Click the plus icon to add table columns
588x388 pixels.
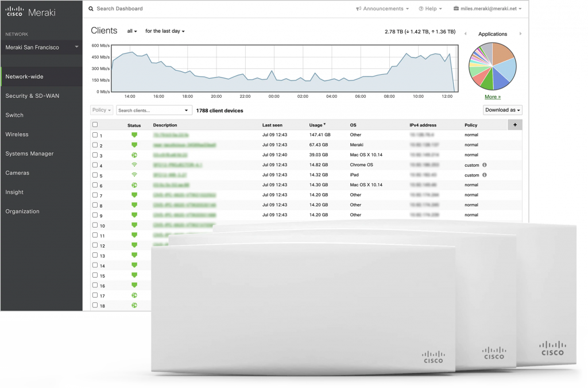click(514, 125)
